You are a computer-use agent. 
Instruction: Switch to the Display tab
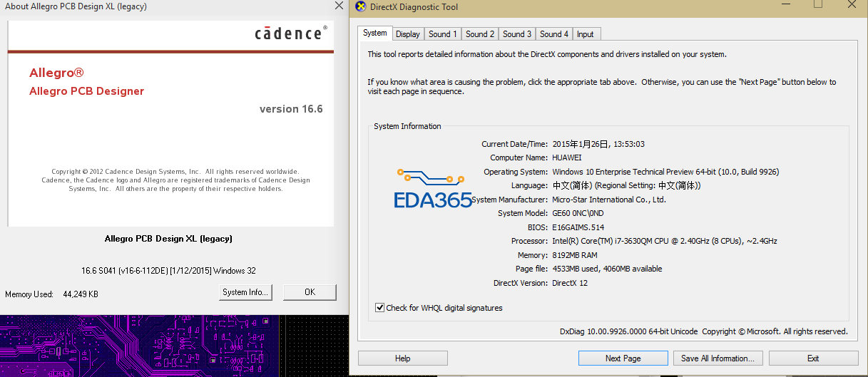point(408,33)
